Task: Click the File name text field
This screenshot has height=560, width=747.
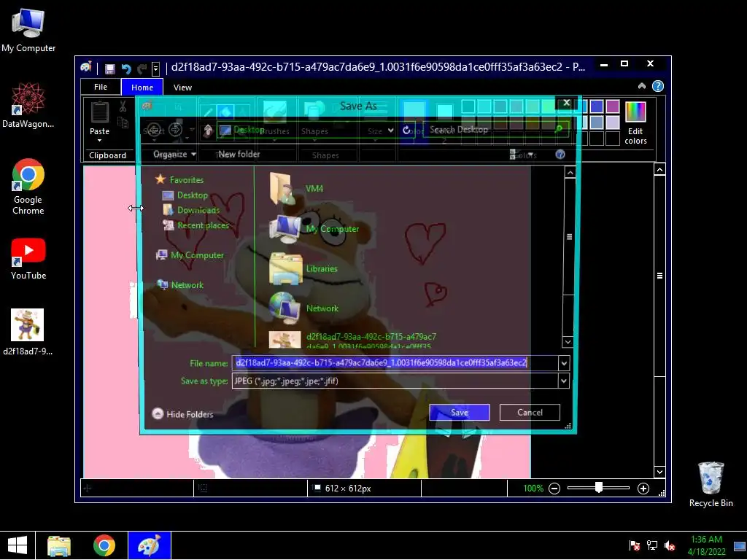Action: point(395,363)
